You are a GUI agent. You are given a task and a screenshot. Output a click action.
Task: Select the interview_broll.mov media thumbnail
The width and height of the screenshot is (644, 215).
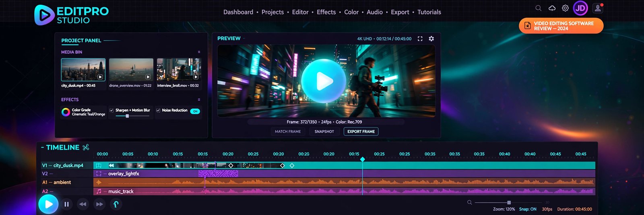coord(179,70)
